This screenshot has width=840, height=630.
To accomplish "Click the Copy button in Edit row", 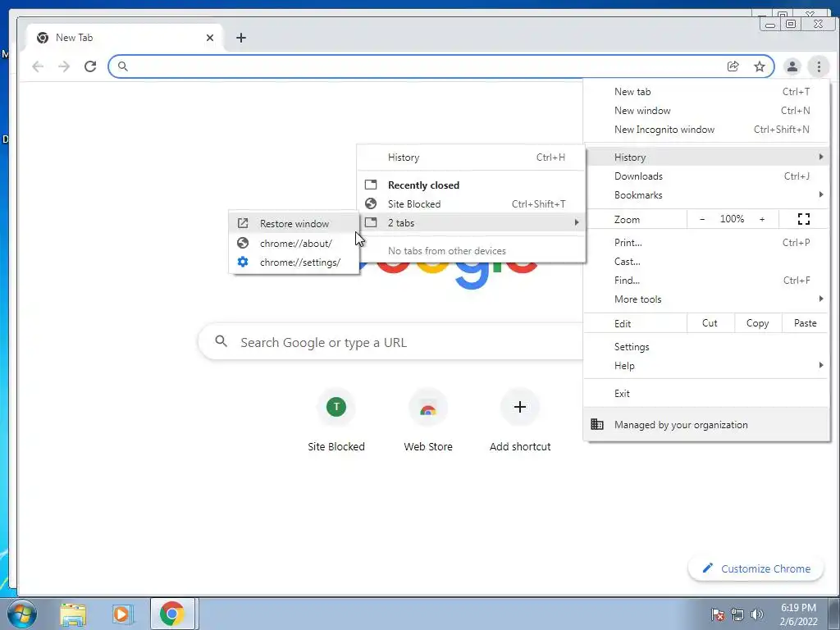I will 757,323.
